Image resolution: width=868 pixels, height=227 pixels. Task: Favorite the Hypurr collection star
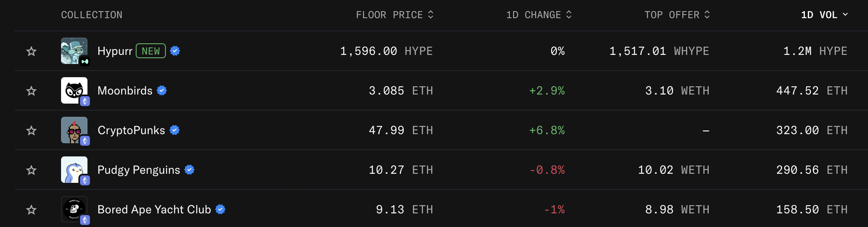click(x=31, y=51)
